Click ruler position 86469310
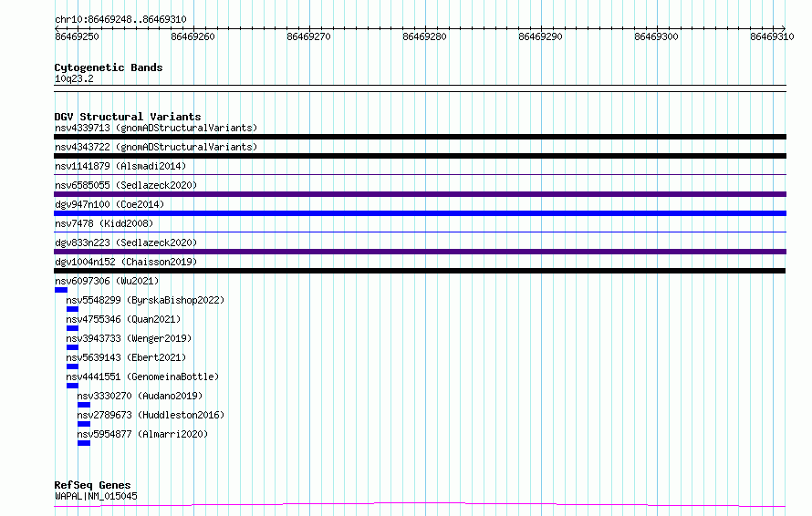The image size is (812, 516). point(772,36)
